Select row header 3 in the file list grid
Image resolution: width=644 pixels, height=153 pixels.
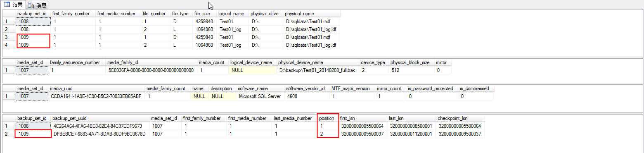click(x=9, y=37)
